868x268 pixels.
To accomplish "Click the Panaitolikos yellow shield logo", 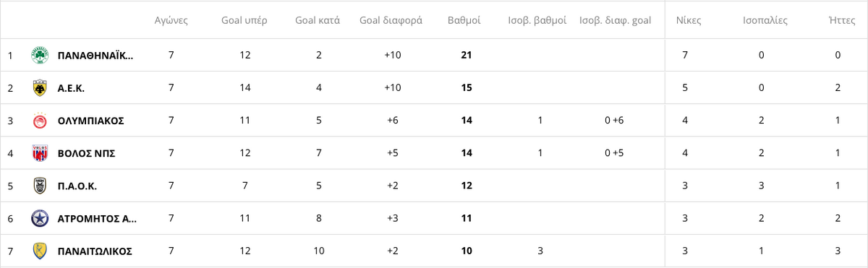I will (x=40, y=251).
